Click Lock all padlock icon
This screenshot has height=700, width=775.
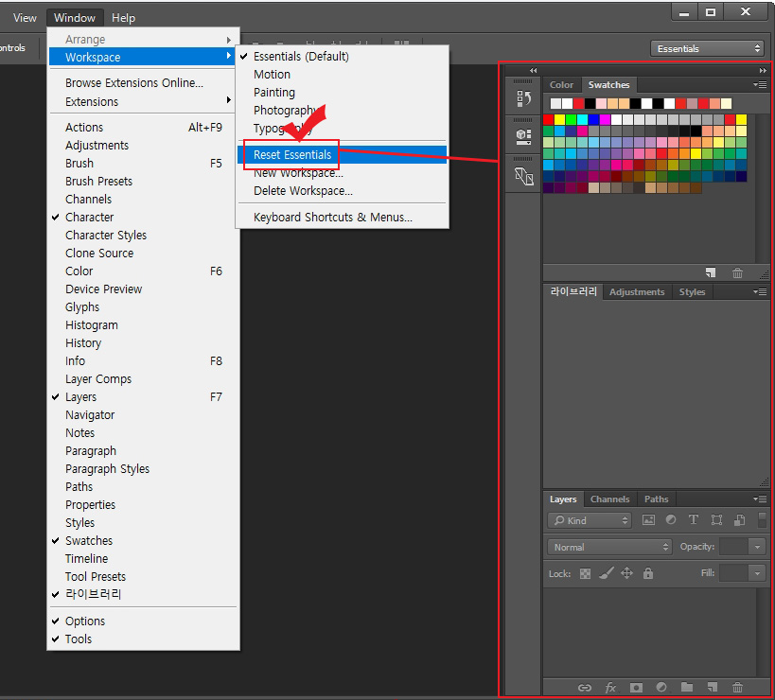[x=648, y=573]
